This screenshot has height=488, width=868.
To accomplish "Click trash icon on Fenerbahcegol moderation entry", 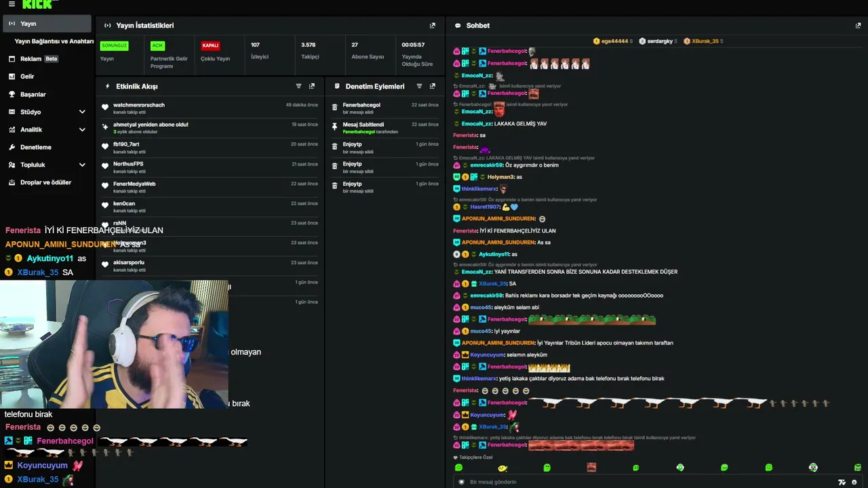I will point(335,107).
